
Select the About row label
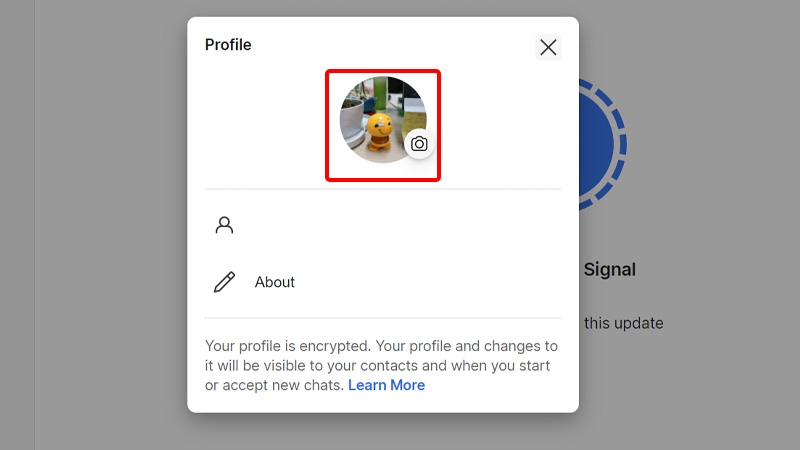click(x=275, y=282)
